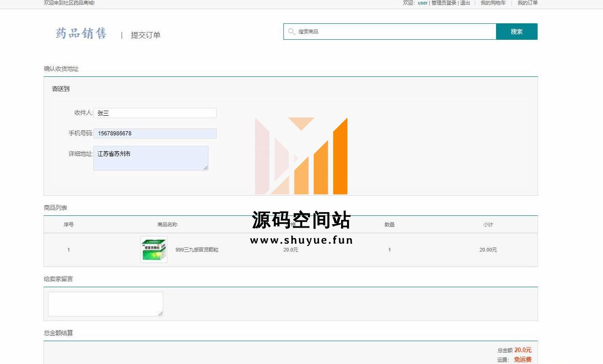603x364 pixels.
Task: Open 我的订单 my orders page
Action: pyautogui.click(x=528, y=3)
